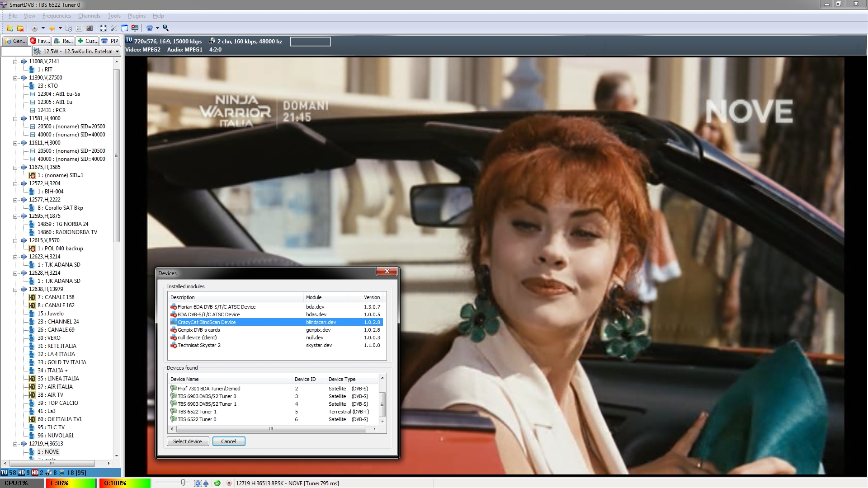
Task: Click the magnifier search toolbar icon
Action: tap(166, 28)
